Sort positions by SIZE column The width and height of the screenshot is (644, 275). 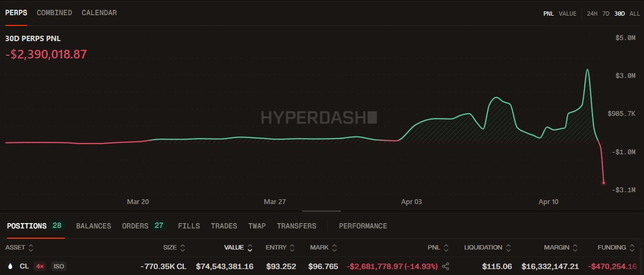tap(174, 247)
